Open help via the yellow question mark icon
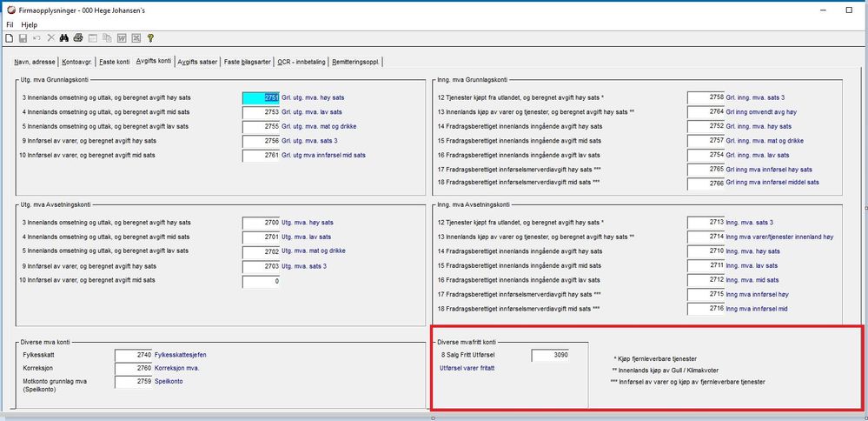Viewport: 868px width, 421px height. pos(150,38)
